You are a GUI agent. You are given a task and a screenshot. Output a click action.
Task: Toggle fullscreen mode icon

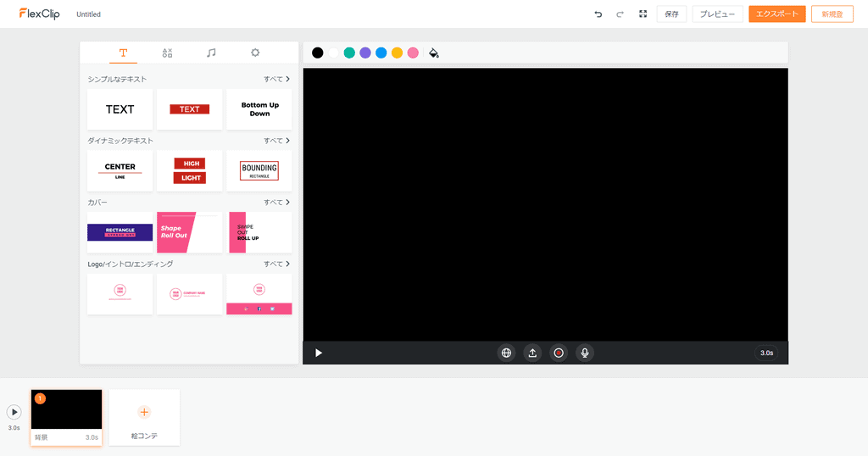643,14
